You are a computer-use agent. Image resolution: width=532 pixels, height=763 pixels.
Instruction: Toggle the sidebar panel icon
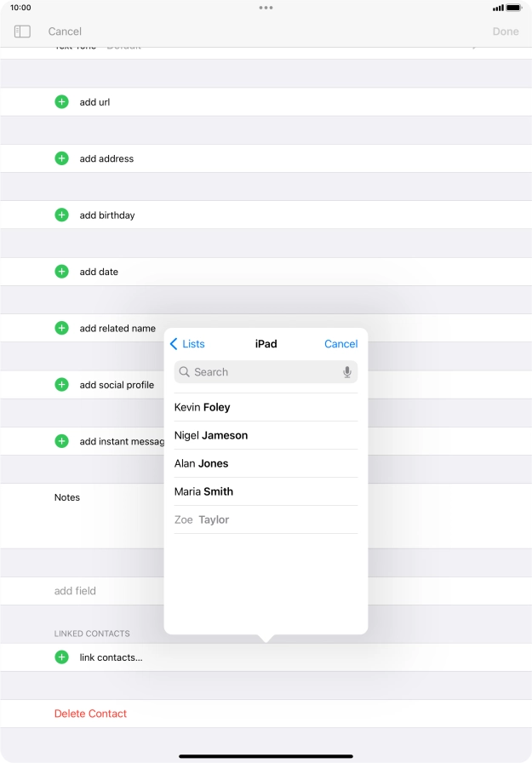pos(22,32)
